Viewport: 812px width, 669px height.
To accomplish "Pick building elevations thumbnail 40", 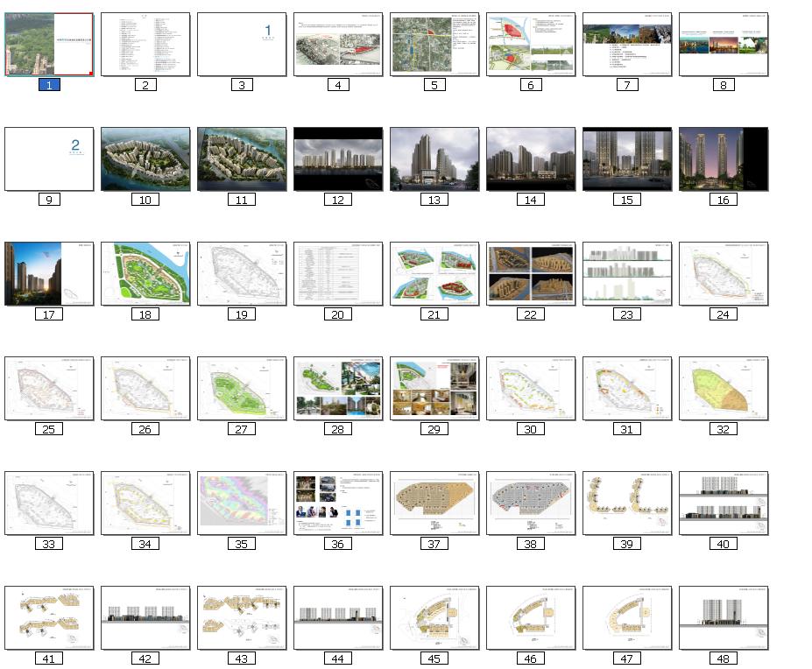I will tap(724, 503).
